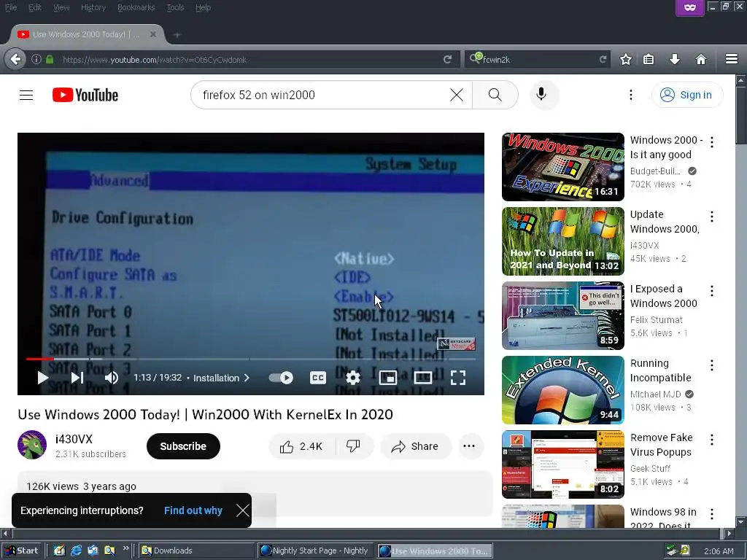The height and width of the screenshot is (560, 747).
Task: Open a new browser tab
Action: [x=177, y=35]
